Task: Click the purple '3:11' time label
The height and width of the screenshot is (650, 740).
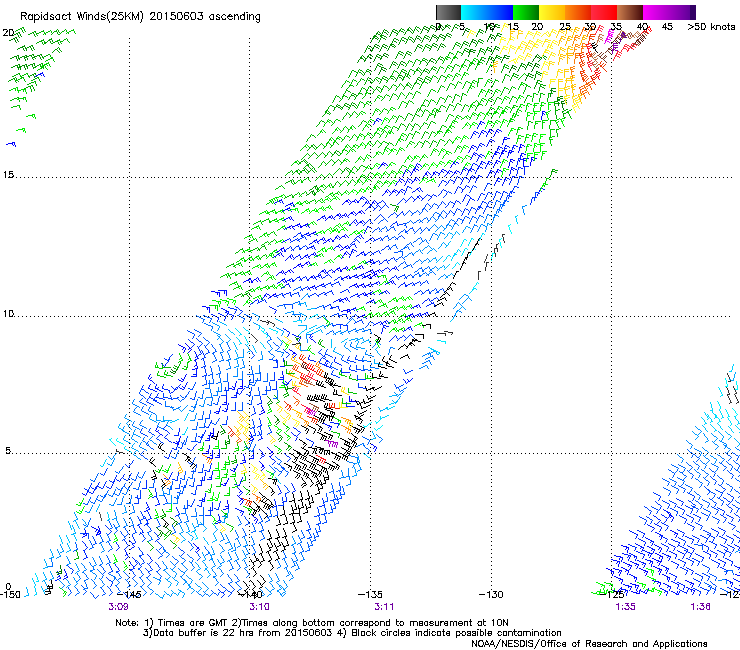Action: [x=384, y=607]
